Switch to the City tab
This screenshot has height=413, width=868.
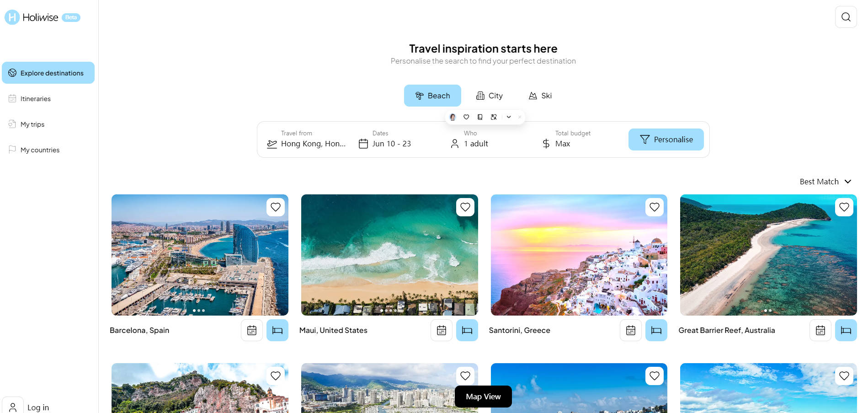[x=489, y=96]
